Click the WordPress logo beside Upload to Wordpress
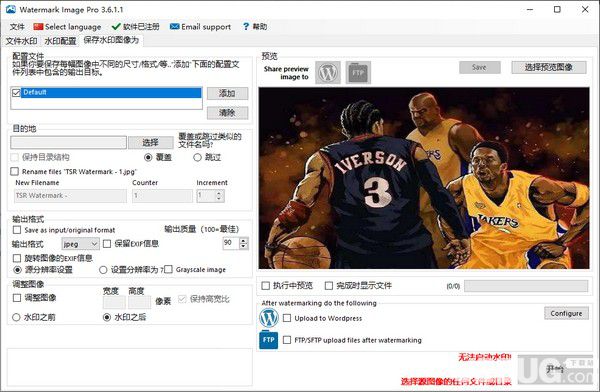This screenshot has height=392, width=600. tap(269, 318)
